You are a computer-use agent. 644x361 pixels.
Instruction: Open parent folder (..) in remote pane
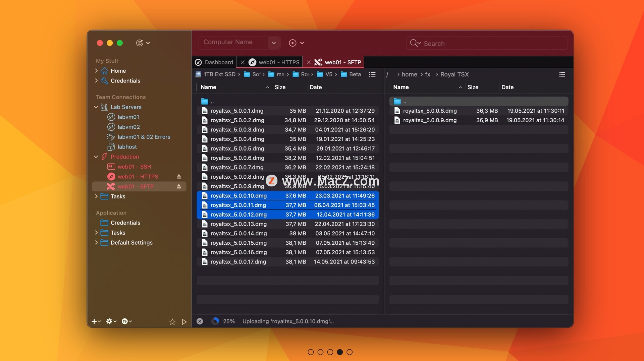479,101
